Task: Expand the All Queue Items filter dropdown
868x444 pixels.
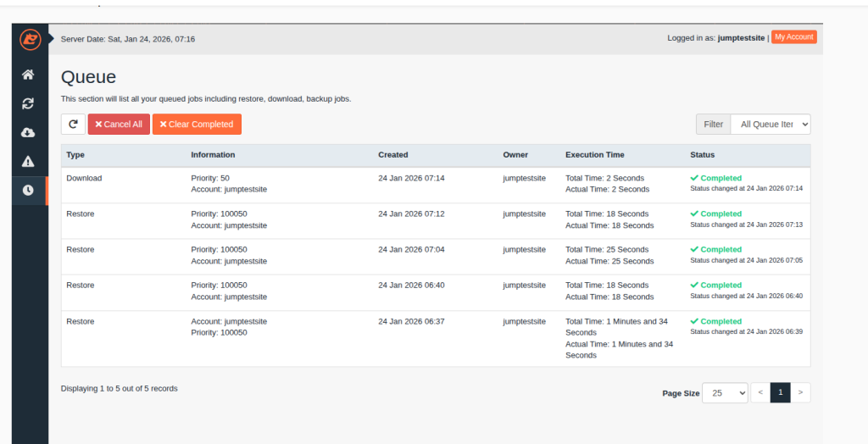Action: point(770,125)
